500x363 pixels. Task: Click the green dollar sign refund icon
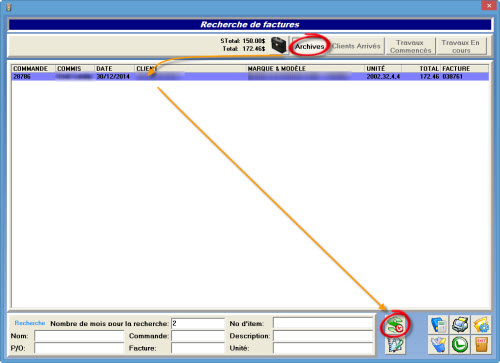(x=395, y=325)
